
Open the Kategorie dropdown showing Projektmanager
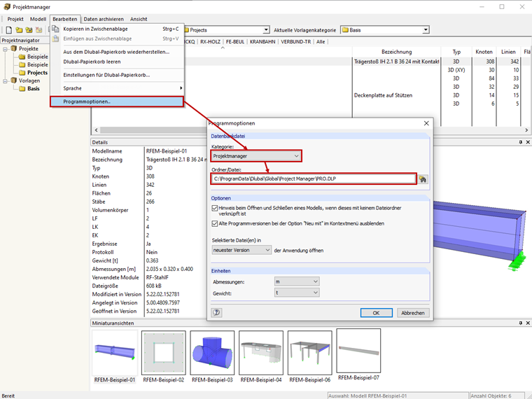click(x=256, y=156)
